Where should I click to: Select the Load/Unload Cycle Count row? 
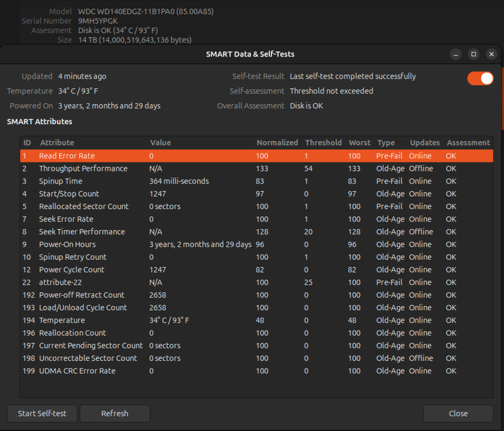coord(257,308)
